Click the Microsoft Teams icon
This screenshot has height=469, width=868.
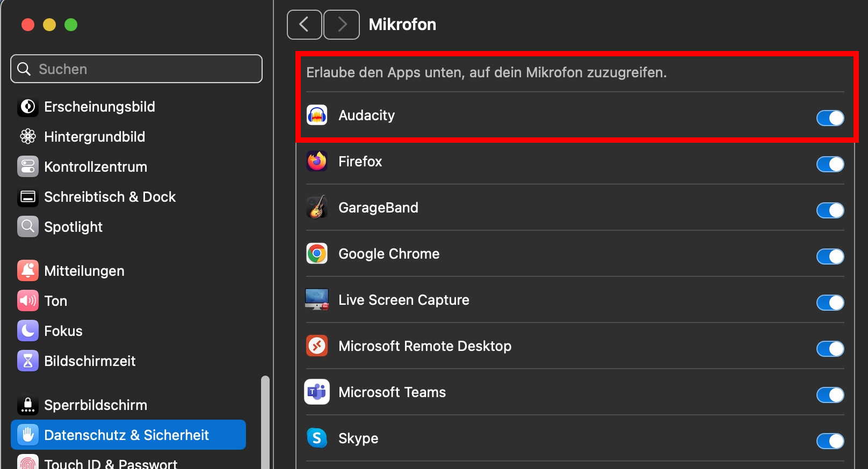pos(317,392)
